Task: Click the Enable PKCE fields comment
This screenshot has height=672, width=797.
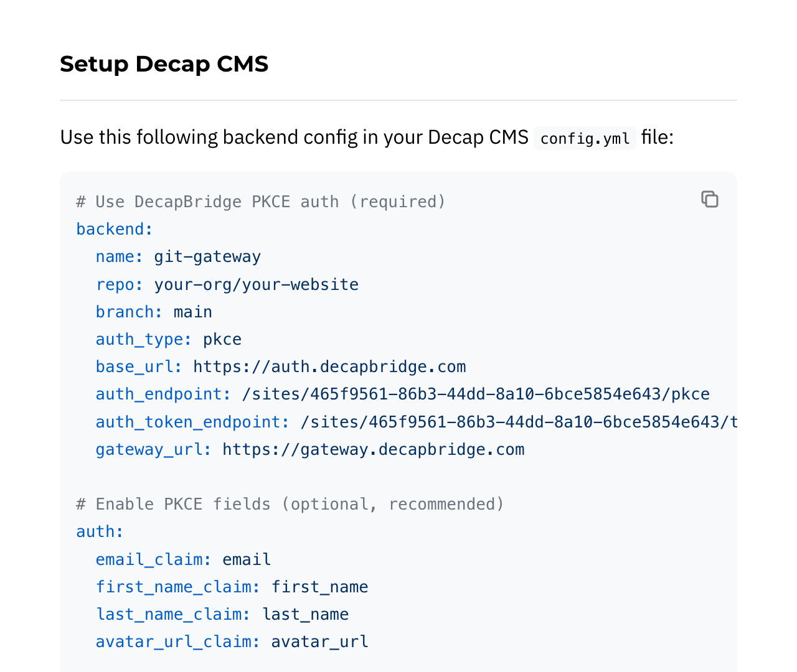Action: (290, 504)
